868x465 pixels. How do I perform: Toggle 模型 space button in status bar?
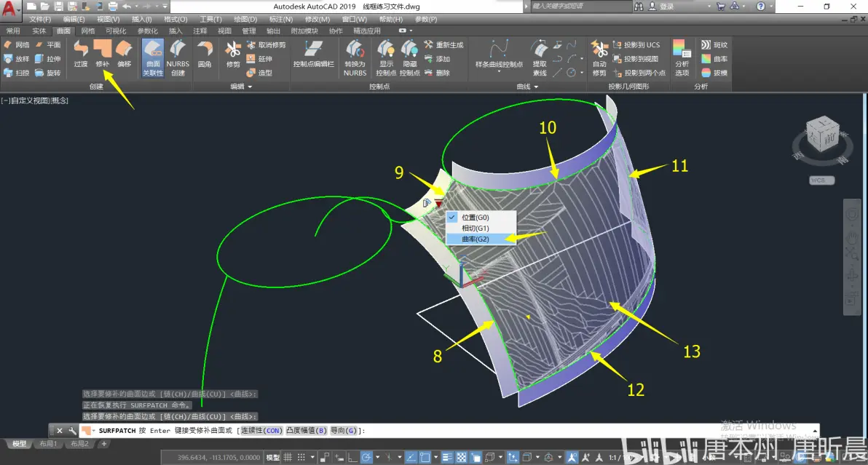coord(273,457)
